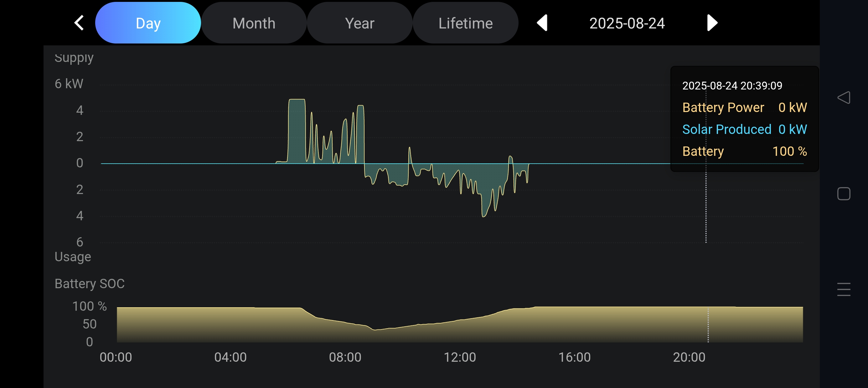Select the Day tab

pos(148,23)
